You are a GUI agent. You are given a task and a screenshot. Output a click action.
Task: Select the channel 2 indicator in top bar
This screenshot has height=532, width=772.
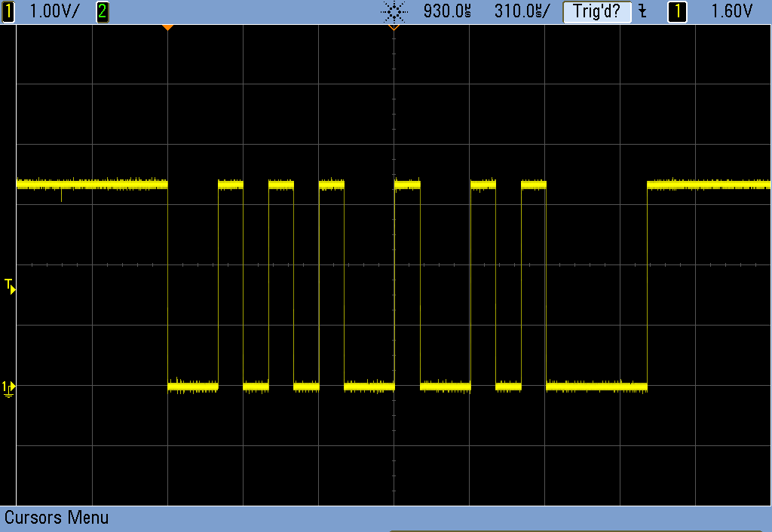[x=103, y=11]
